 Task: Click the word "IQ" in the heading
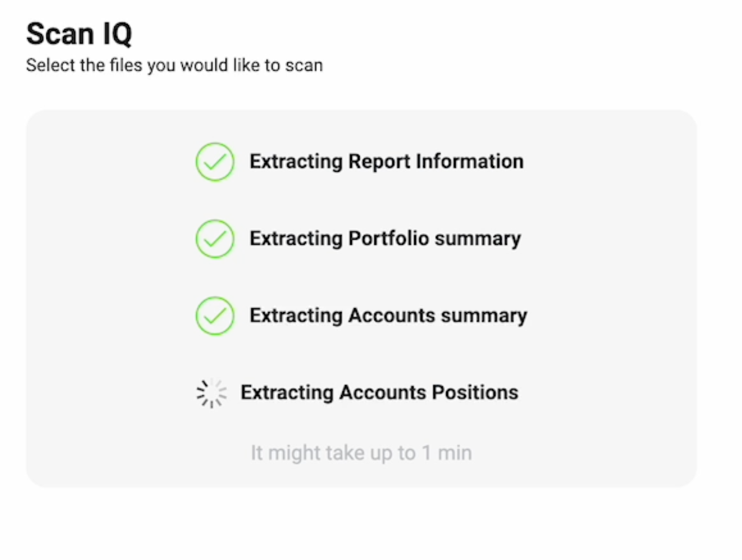point(117,34)
